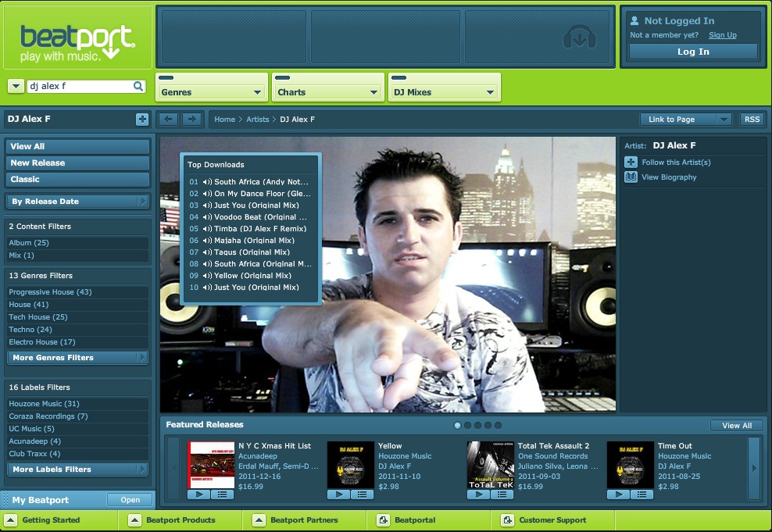Expand More Genres Filters

[x=77, y=358]
